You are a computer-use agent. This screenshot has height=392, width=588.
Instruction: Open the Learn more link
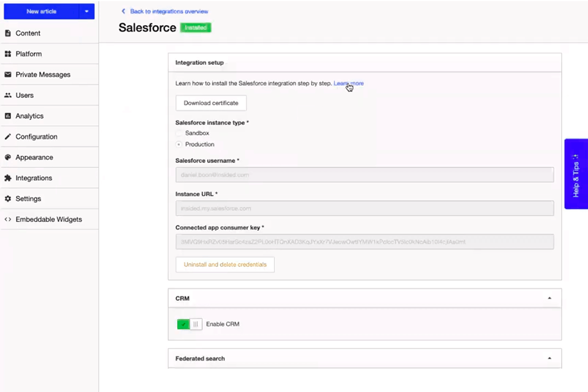[x=348, y=83]
